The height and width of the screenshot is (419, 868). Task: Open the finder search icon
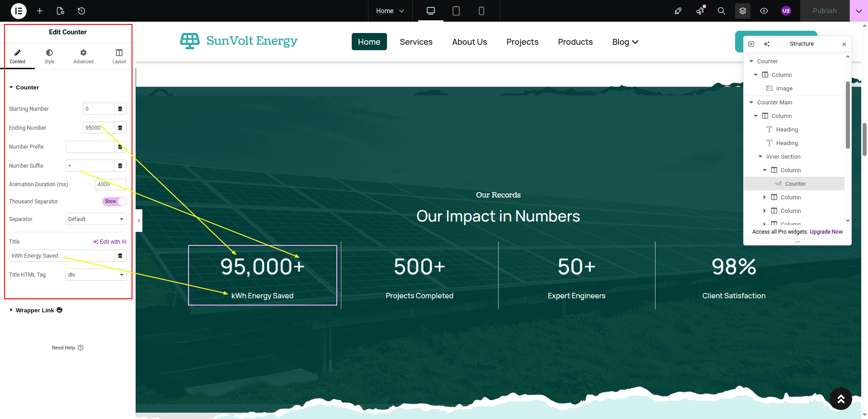pyautogui.click(x=721, y=11)
